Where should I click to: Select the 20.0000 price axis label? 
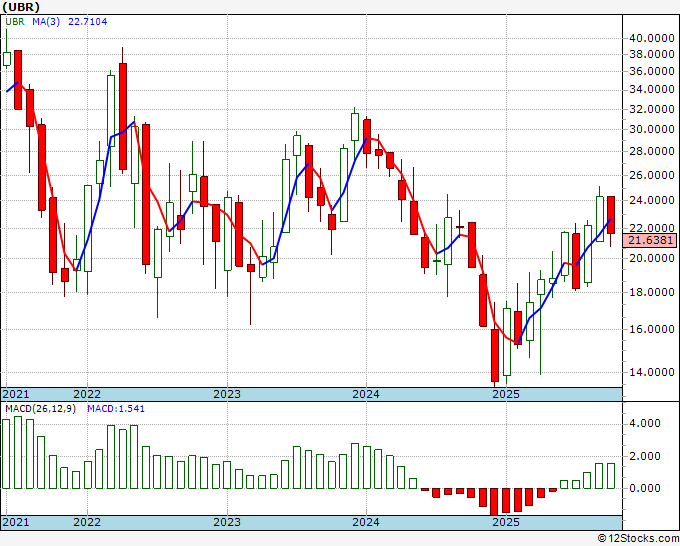coord(652,258)
